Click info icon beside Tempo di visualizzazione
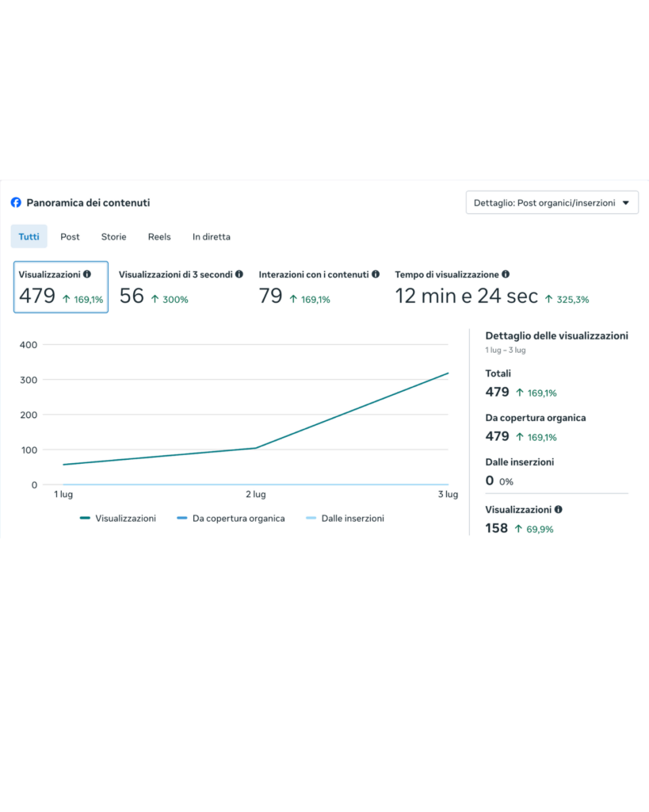The image size is (649, 812). (506, 274)
